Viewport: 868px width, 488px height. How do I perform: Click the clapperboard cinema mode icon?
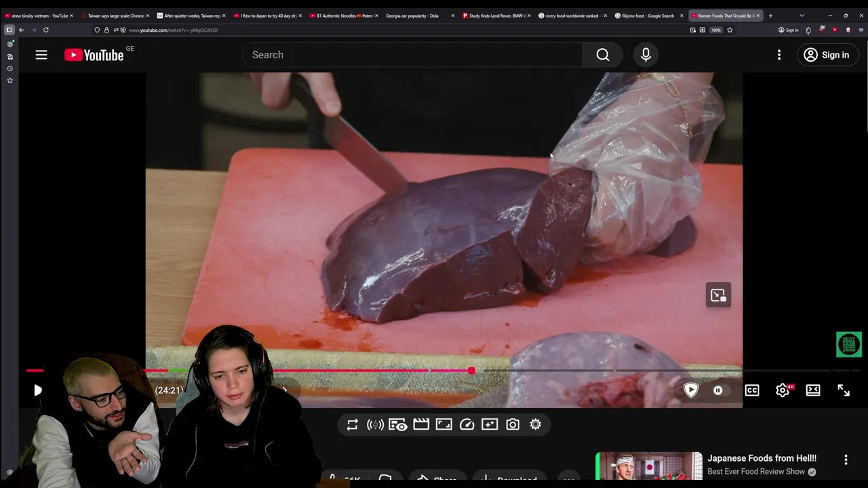(x=421, y=424)
